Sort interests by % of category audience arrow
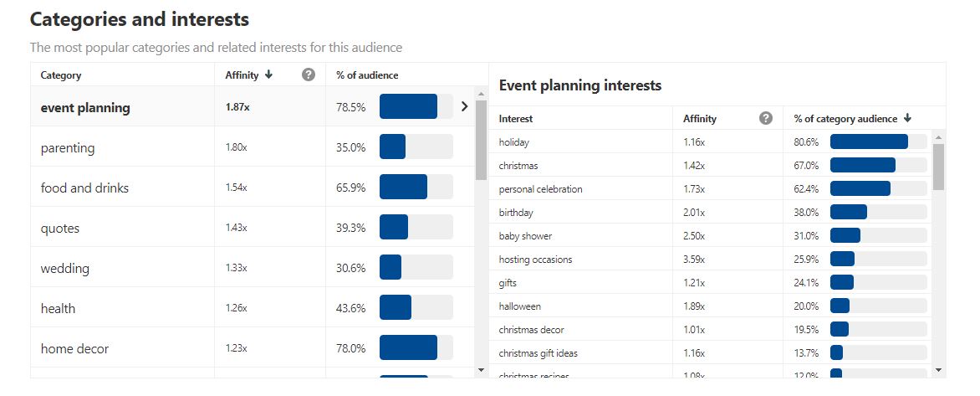 click(x=908, y=119)
